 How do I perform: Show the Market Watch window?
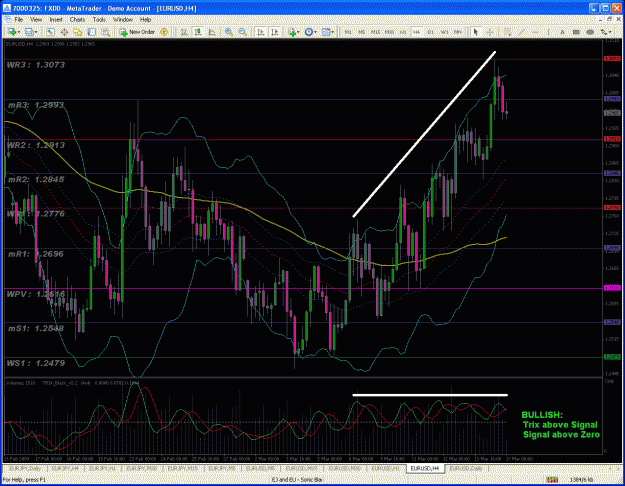pos(50,32)
